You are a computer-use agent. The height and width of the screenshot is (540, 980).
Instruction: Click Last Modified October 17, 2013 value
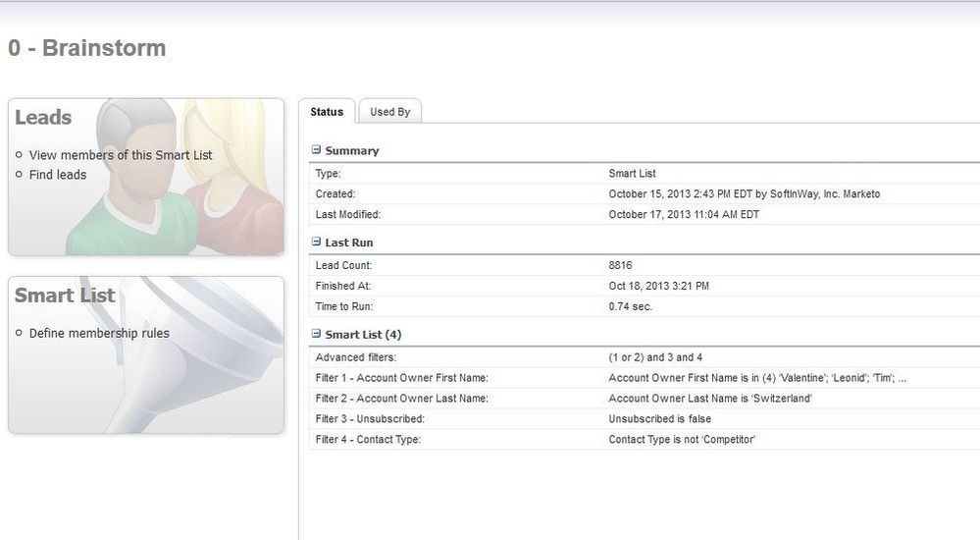(684, 215)
